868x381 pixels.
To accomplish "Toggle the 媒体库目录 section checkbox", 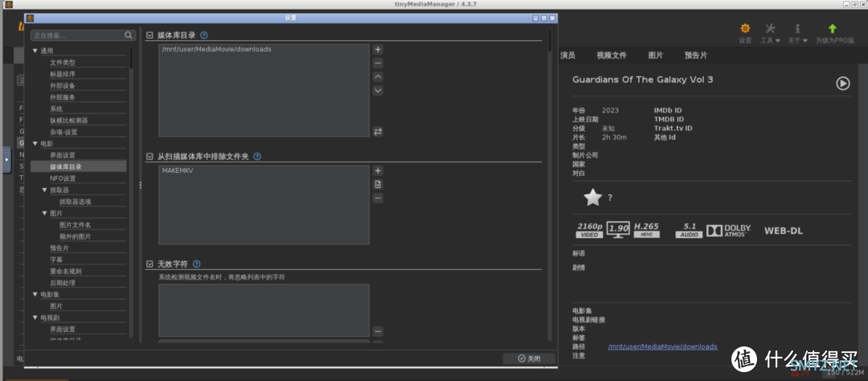I will tap(149, 35).
